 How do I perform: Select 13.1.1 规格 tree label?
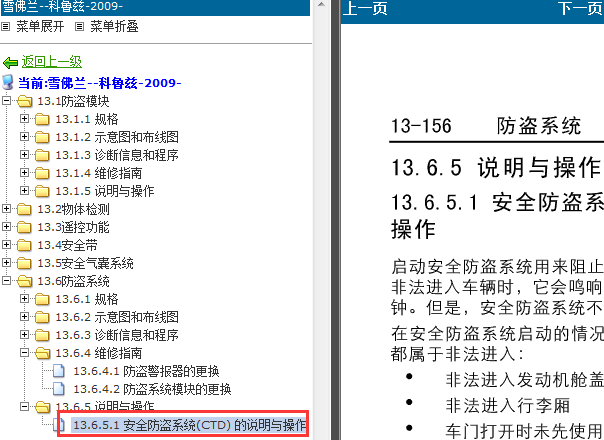click(87, 119)
